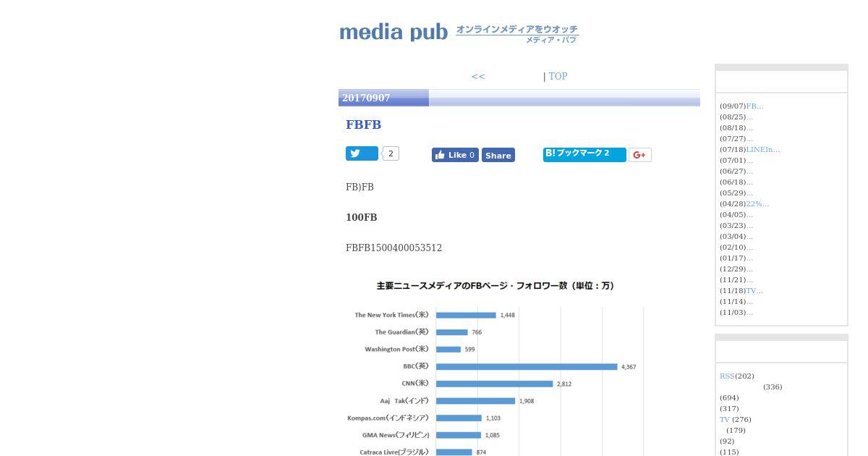Open the 12/29 recent post link
This screenshot has width=868, height=456.
pyautogui.click(x=749, y=269)
